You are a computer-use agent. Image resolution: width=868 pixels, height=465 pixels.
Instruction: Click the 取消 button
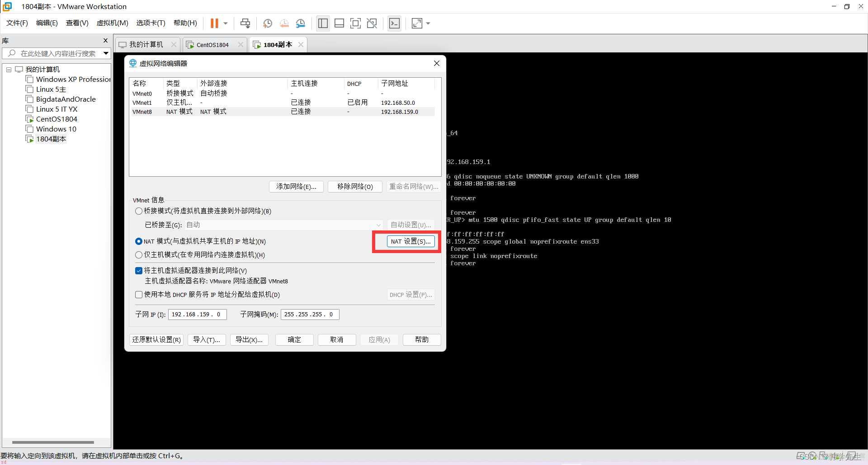coord(337,340)
